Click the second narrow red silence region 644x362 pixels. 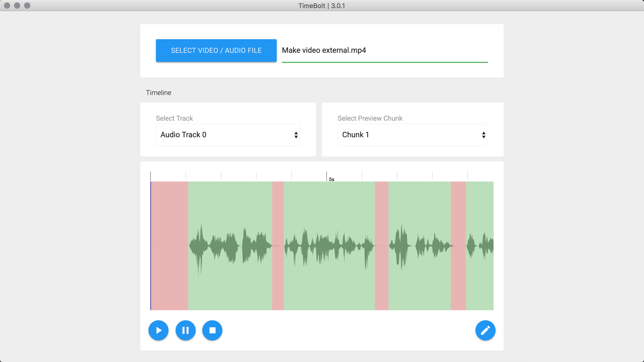pyautogui.click(x=278, y=246)
